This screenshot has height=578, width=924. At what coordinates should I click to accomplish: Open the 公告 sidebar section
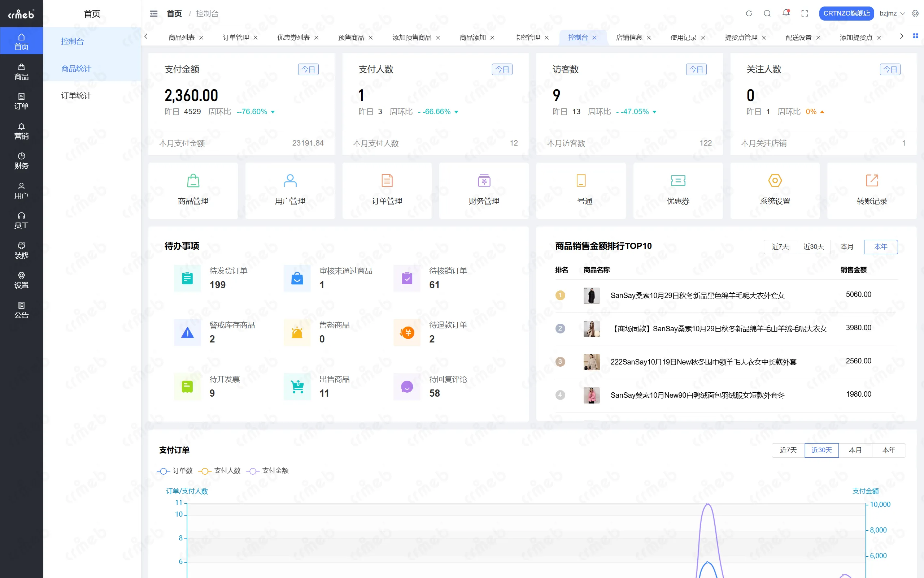pyautogui.click(x=21, y=310)
